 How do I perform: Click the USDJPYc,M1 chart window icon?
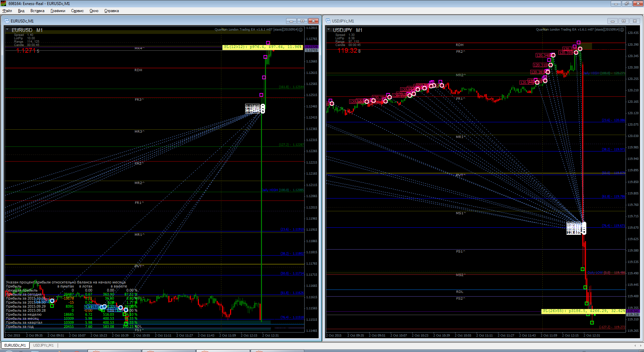(x=328, y=21)
